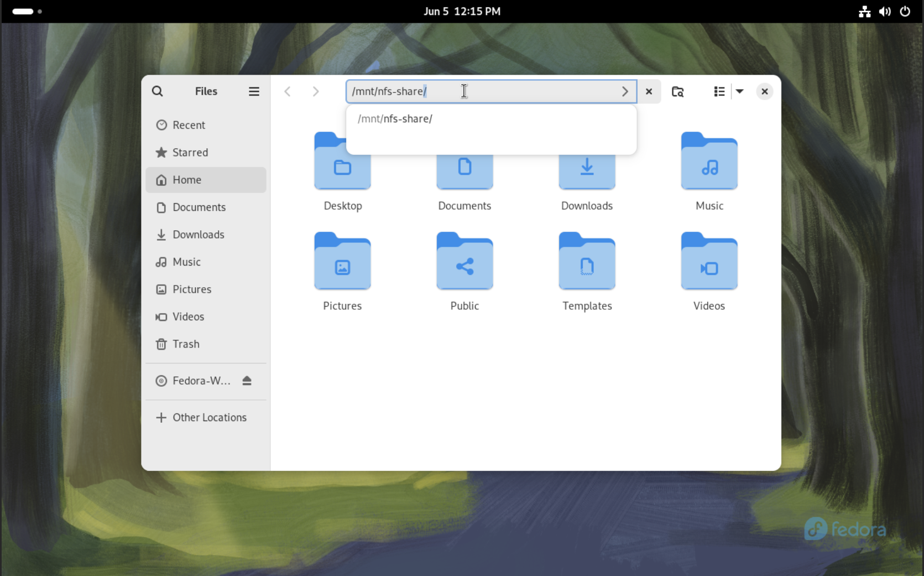Open the hamburger main menu
Image resolution: width=924 pixels, height=576 pixels.
254,91
